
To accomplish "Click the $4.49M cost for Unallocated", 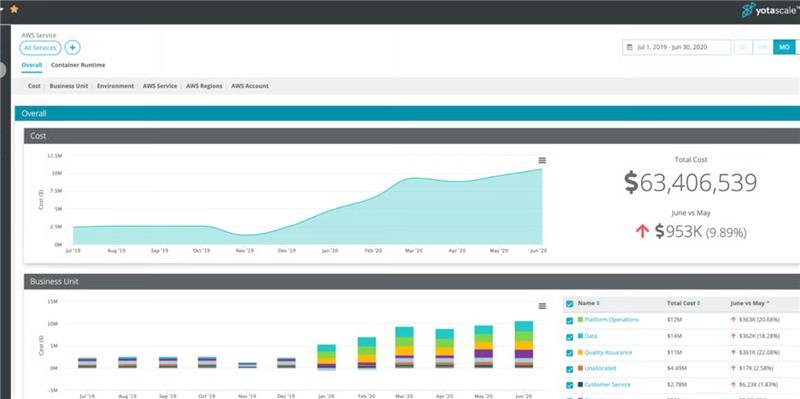I will [676, 368].
